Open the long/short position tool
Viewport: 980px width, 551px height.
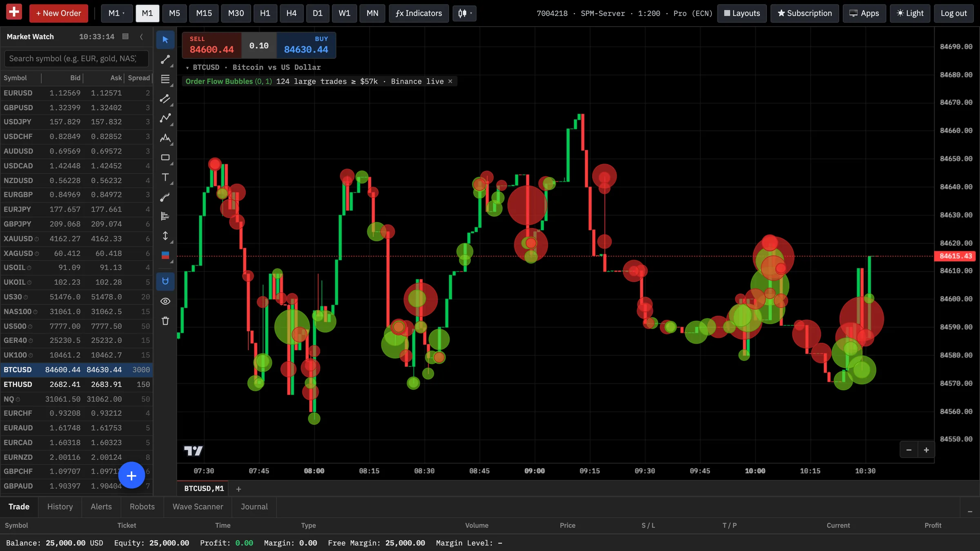click(x=165, y=256)
